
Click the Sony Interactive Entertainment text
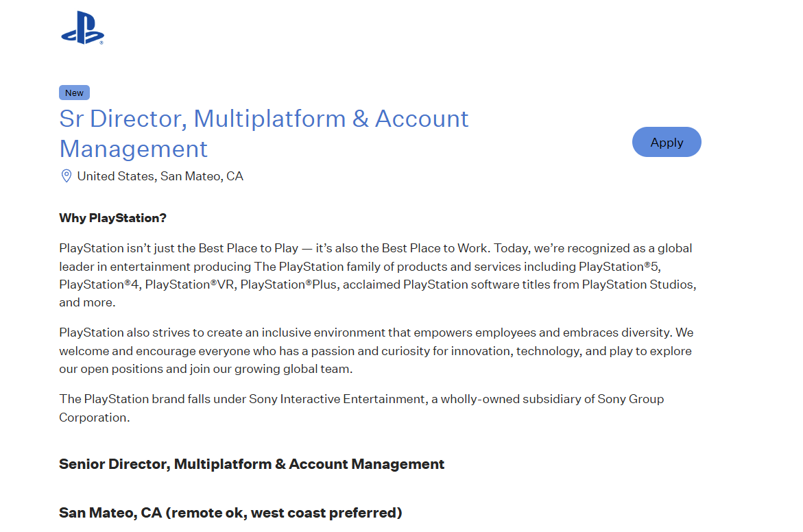point(336,399)
